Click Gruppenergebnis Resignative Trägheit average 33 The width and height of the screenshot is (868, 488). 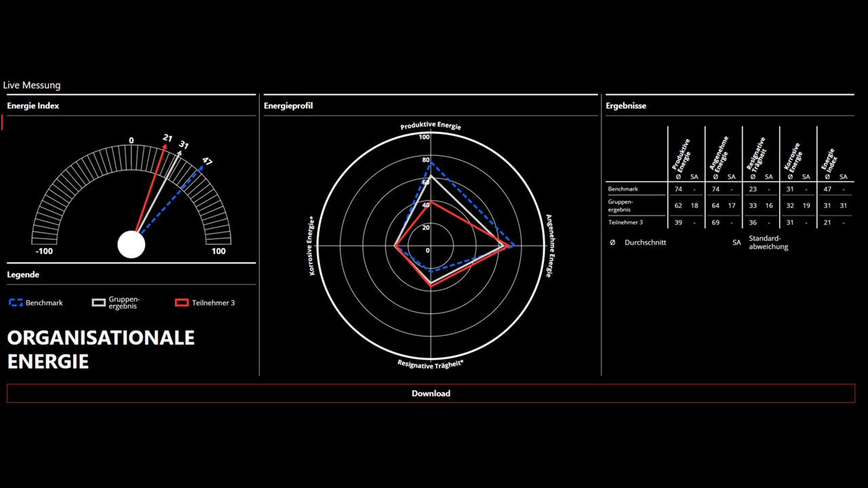(753, 205)
